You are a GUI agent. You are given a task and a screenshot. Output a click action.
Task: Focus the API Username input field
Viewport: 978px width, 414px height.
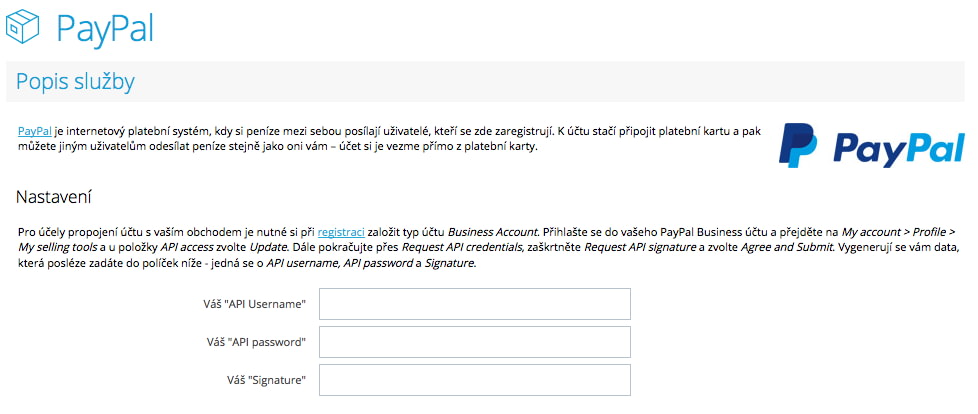click(475, 304)
